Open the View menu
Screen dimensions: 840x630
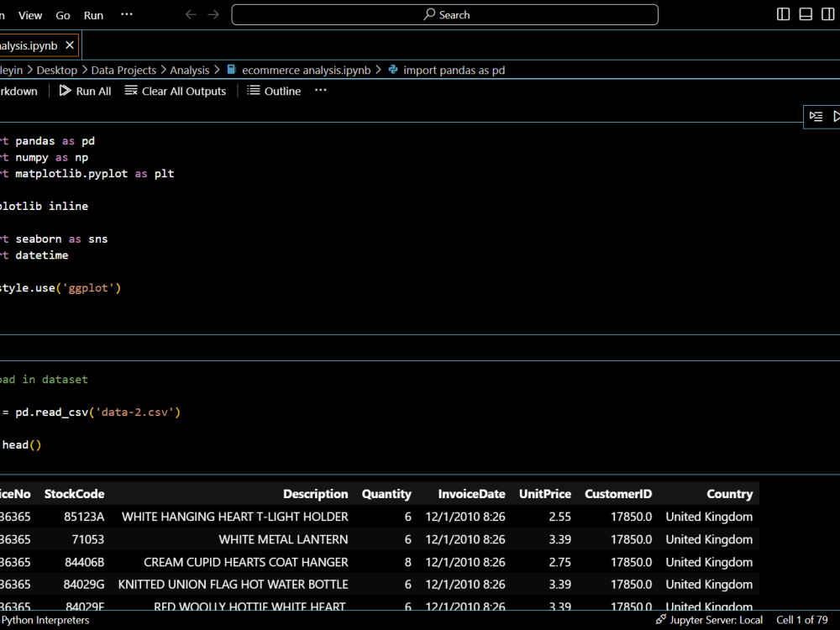pyautogui.click(x=30, y=15)
